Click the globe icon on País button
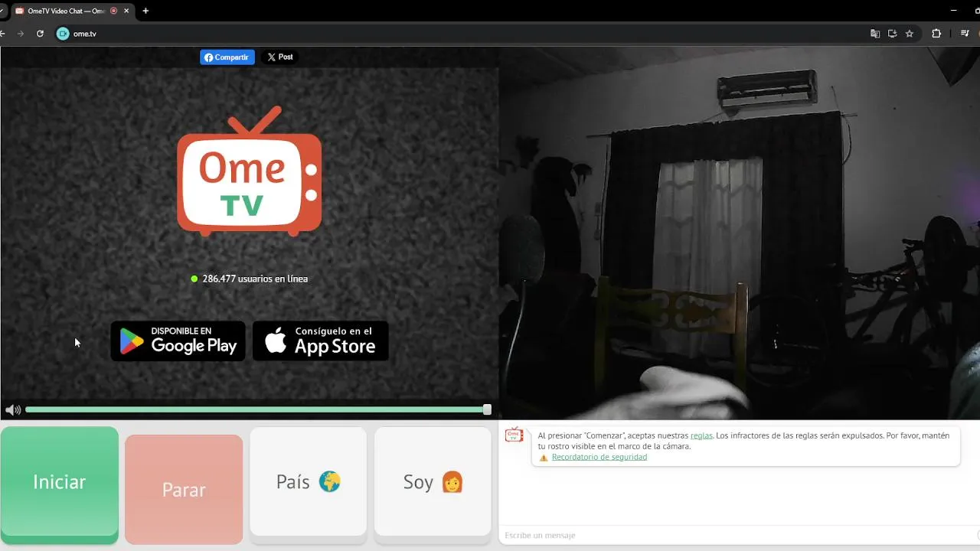Viewport: 980px width, 551px height. [x=329, y=482]
